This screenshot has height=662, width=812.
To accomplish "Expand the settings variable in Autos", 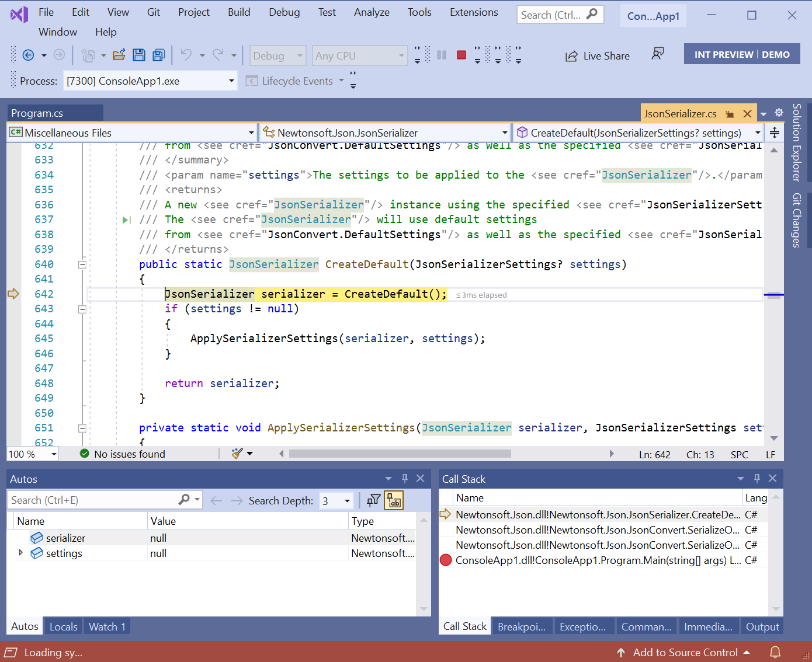I will (x=21, y=552).
